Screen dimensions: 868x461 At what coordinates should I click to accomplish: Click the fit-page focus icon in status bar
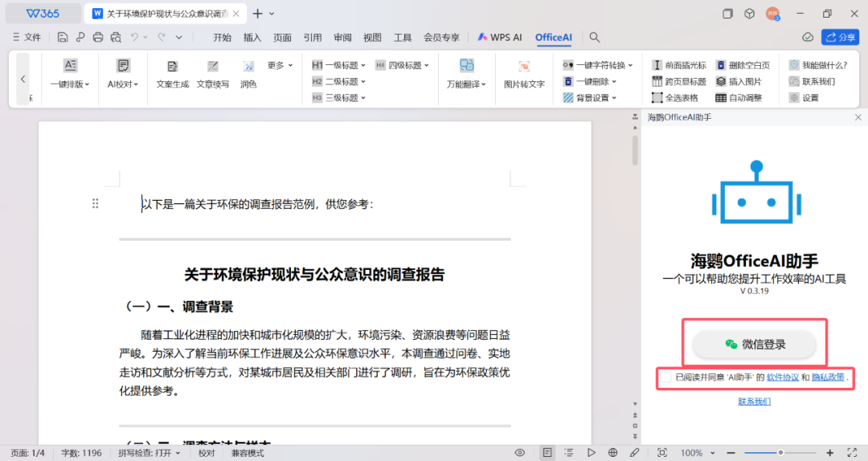click(662, 453)
